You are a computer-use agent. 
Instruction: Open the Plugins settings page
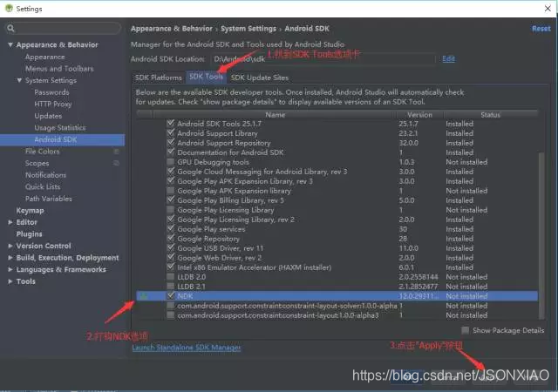[x=29, y=234]
